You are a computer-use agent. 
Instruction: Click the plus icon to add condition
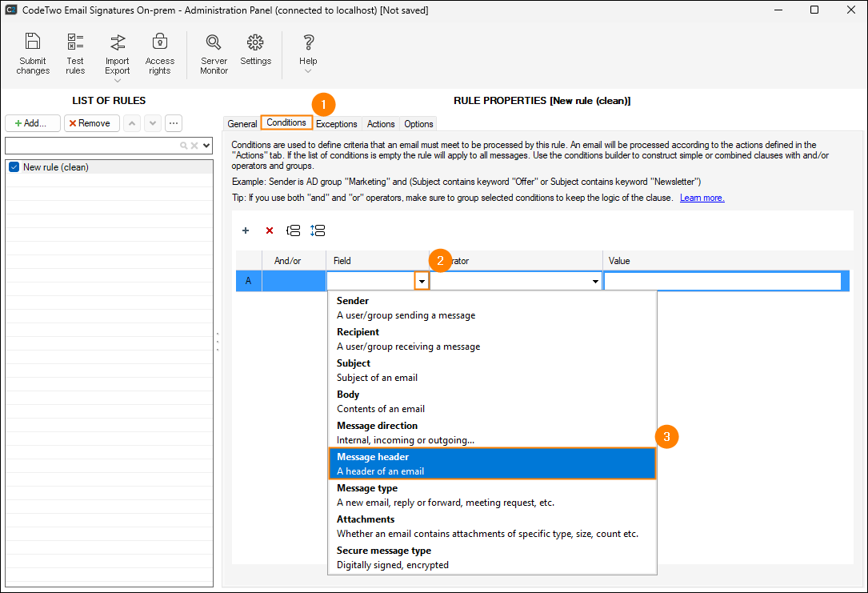coord(246,230)
